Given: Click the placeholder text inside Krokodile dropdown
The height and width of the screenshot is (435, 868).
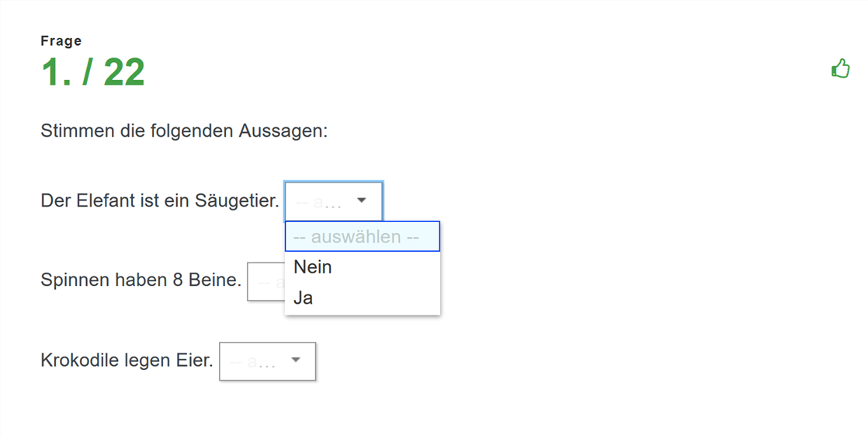Looking at the screenshot, I should point(252,362).
